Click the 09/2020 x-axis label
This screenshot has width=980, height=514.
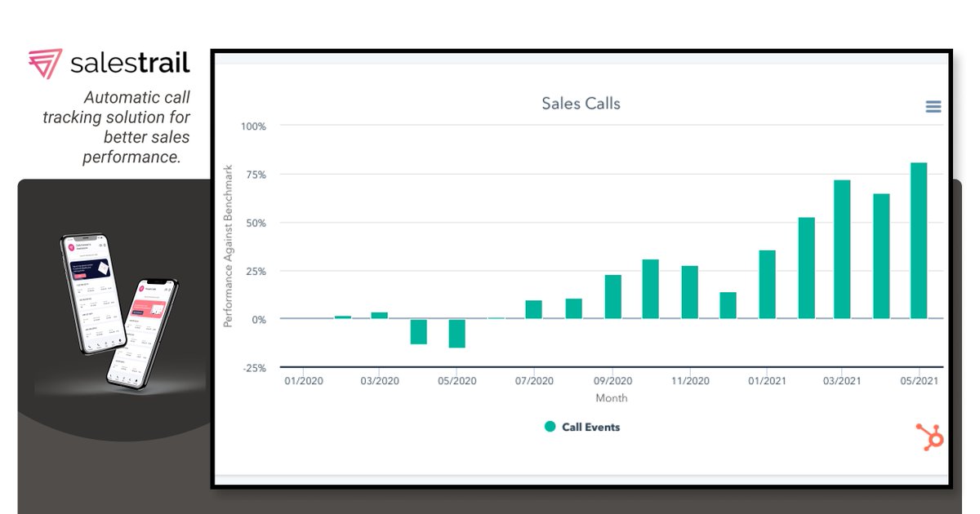coord(613,381)
